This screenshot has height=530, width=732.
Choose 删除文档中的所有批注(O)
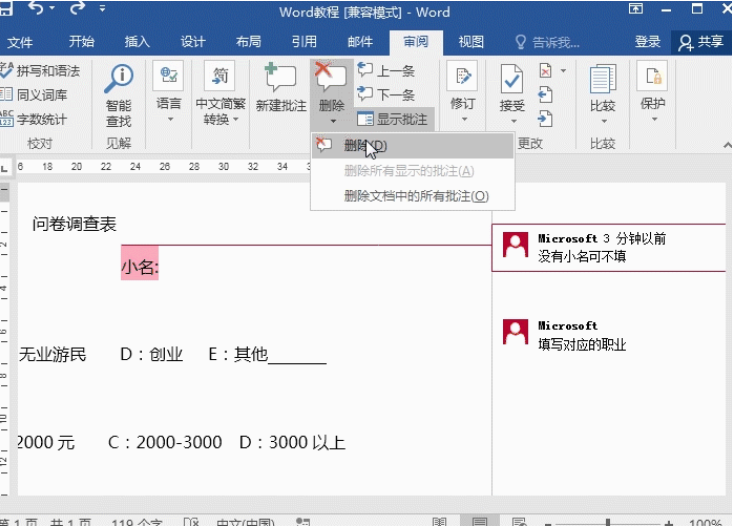coord(413,196)
